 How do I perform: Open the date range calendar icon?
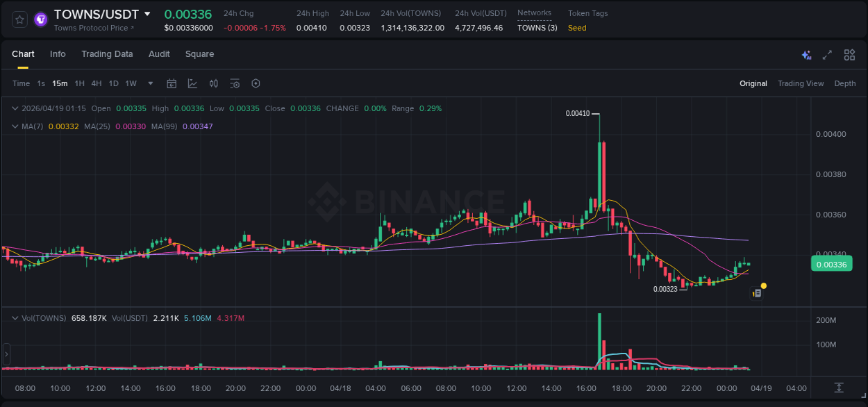point(172,83)
